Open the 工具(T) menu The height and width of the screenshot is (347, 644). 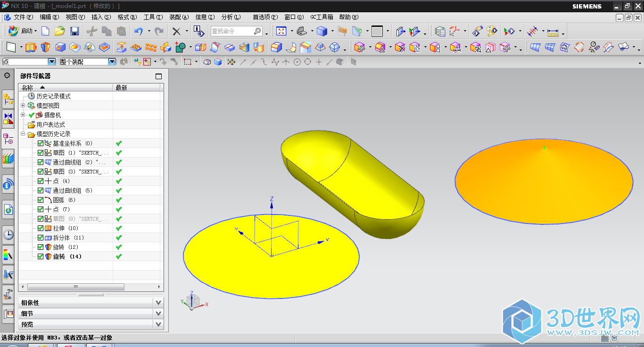point(153,17)
